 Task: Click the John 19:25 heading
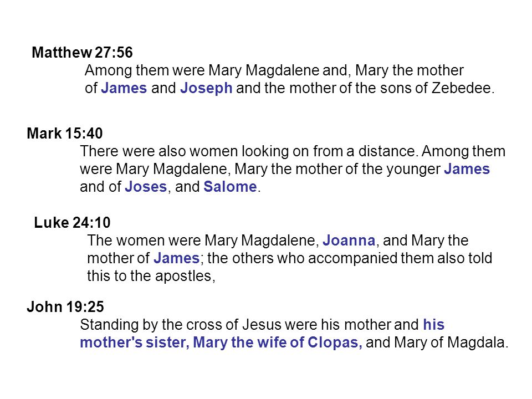point(65,306)
